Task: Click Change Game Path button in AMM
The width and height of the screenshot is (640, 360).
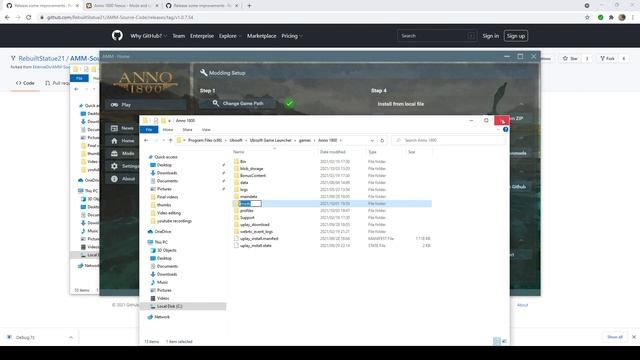Action: click(x=239, y=104)
